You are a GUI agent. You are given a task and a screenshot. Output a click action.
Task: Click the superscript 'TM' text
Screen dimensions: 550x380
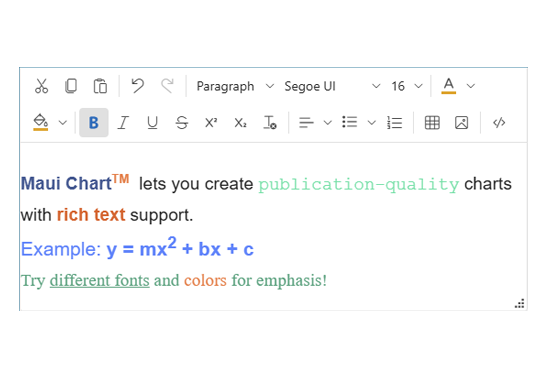(x=121, y=179)
